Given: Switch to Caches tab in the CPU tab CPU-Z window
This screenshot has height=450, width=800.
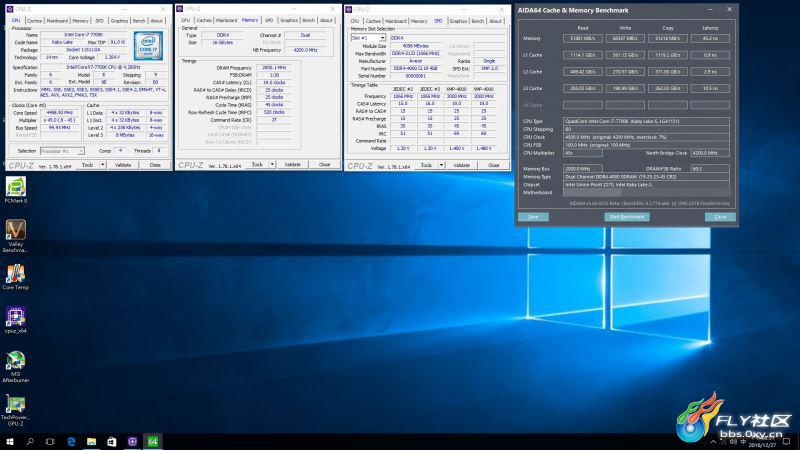Looking at the screenshot, I should [34, 21].
